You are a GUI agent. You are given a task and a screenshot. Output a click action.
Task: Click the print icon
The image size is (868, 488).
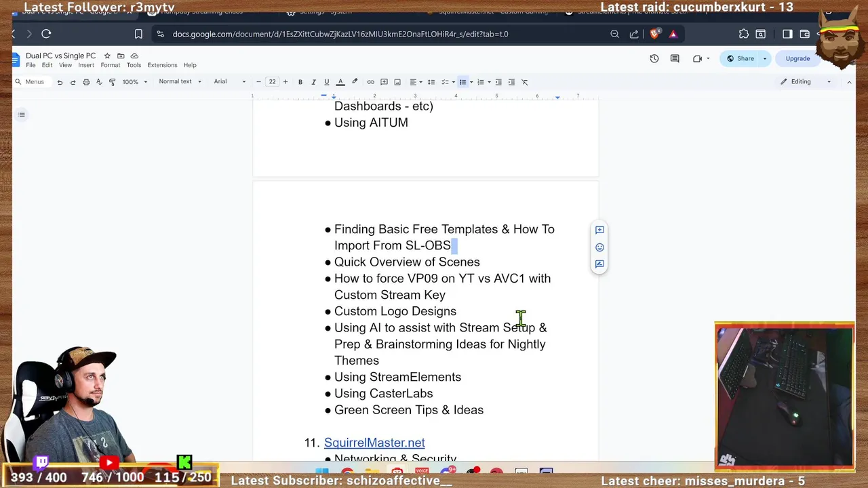86,82
